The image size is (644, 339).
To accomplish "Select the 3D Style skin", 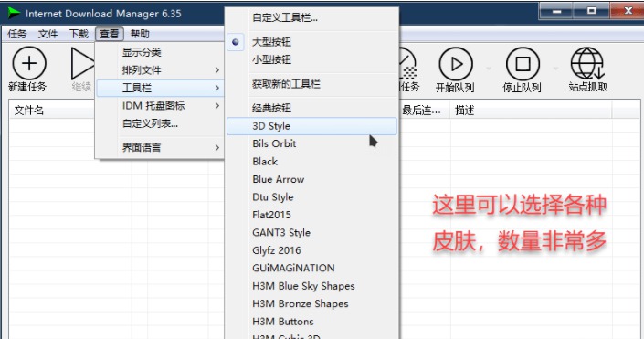I will 312,126.
